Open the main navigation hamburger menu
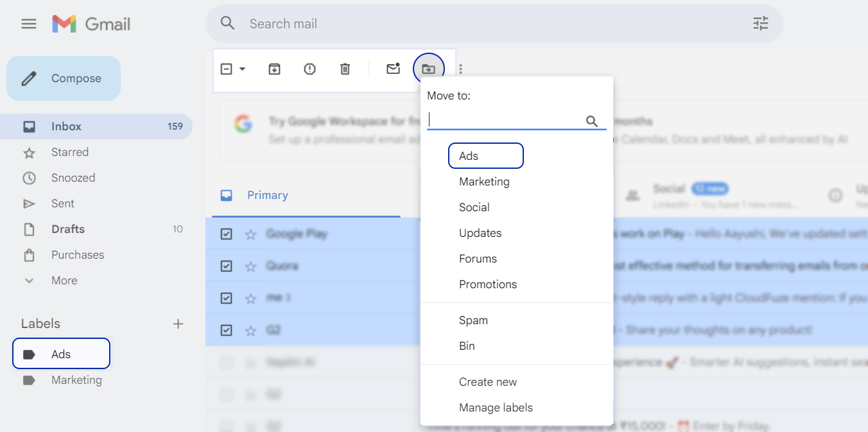 tap(28, 23)
